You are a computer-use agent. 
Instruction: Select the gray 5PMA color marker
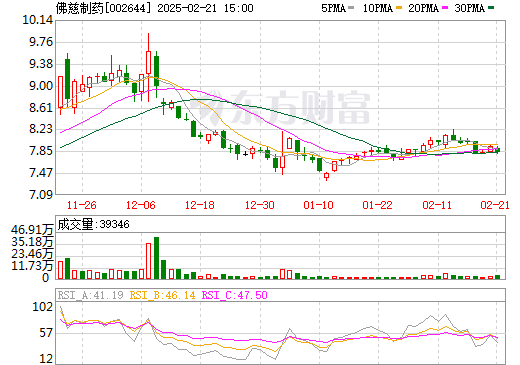pyautogui.click(x=351, y=8)
